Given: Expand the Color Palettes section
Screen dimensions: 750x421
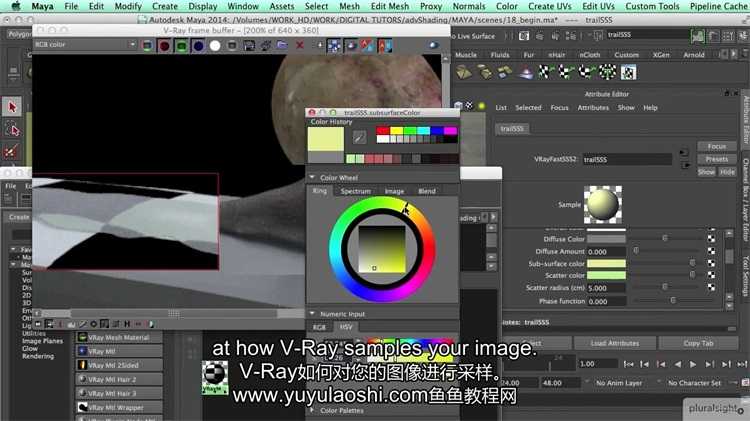Looking at the screenshot, I should [x=312, y=410].
